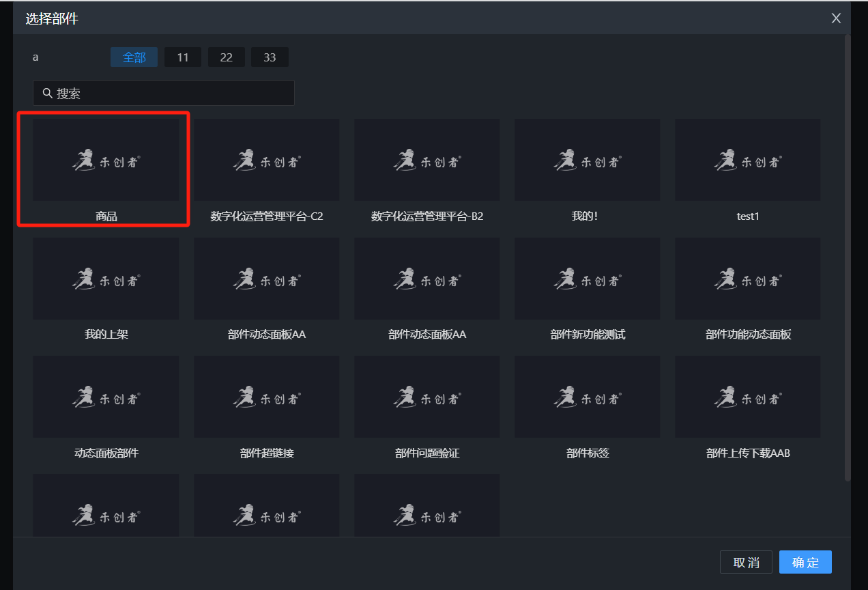
Task: Pick the 动态面板部件 component thumbnail
Action: click(106, 397)
